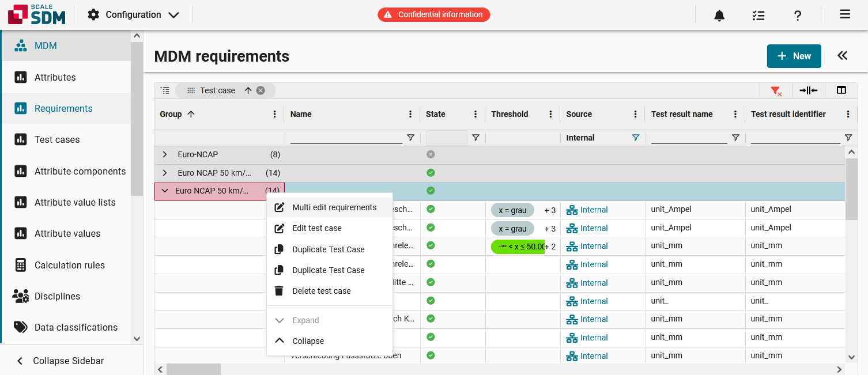Image resolution: width=868 pixels, height=375 pixels.
Task: Click grid horizontal scrollbar right arrow
Action: (839, 369)
